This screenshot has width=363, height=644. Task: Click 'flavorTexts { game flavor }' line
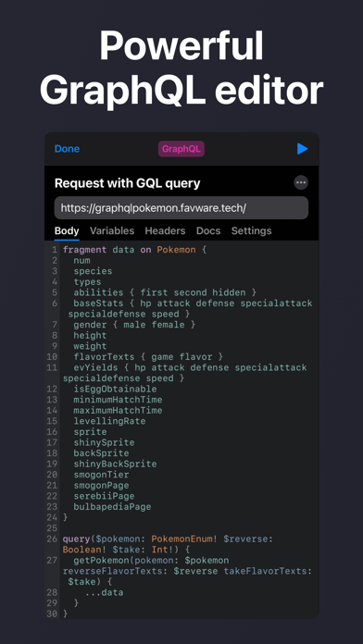point(148,357)
